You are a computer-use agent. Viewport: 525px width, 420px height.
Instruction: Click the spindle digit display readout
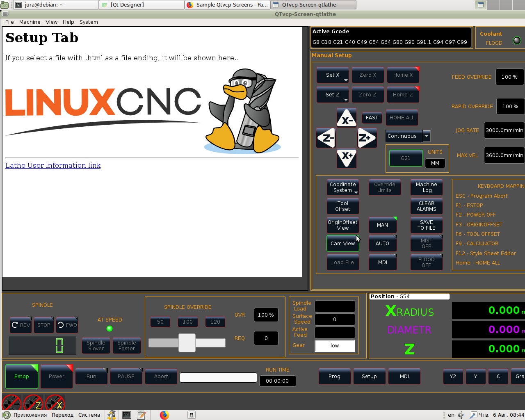(x=43, y=345)
